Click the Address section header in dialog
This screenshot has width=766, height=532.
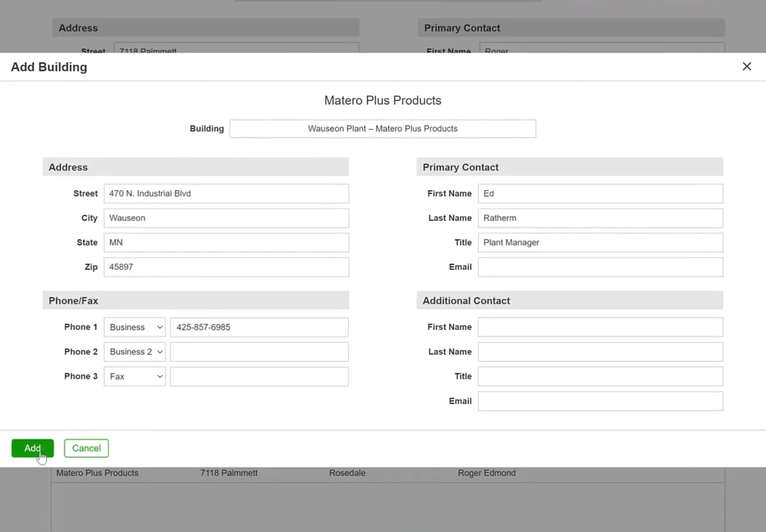point(195,167)
